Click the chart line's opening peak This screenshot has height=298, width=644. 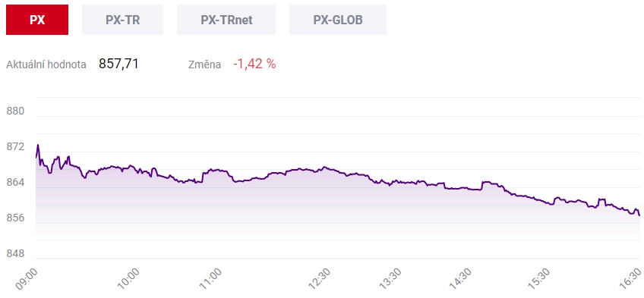(x=38, y=145)
